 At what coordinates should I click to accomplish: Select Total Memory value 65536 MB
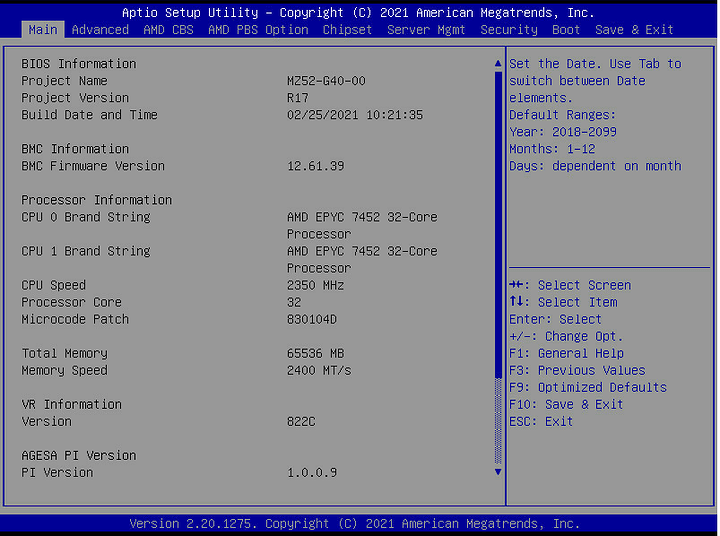click(x=315, y=353)
